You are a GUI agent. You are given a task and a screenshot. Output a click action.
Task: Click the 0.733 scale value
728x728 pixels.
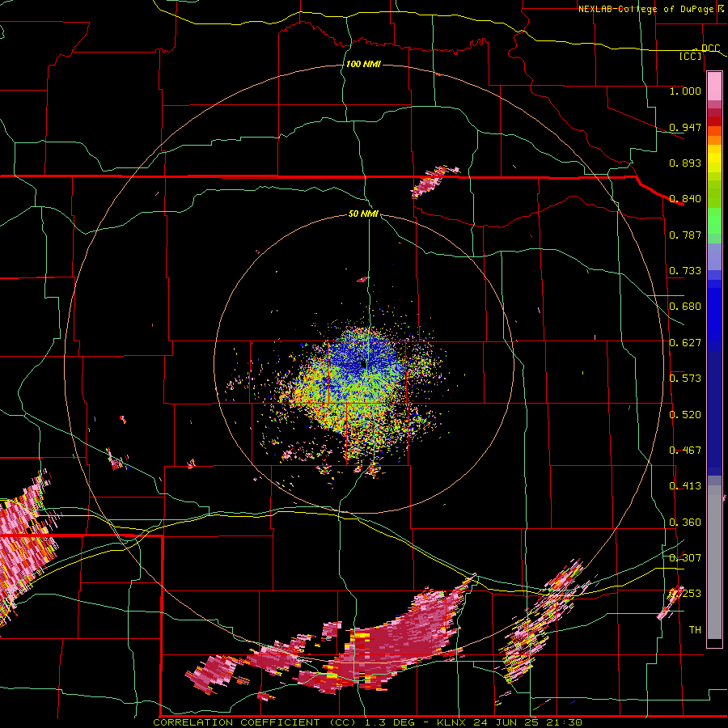point(685,271)
